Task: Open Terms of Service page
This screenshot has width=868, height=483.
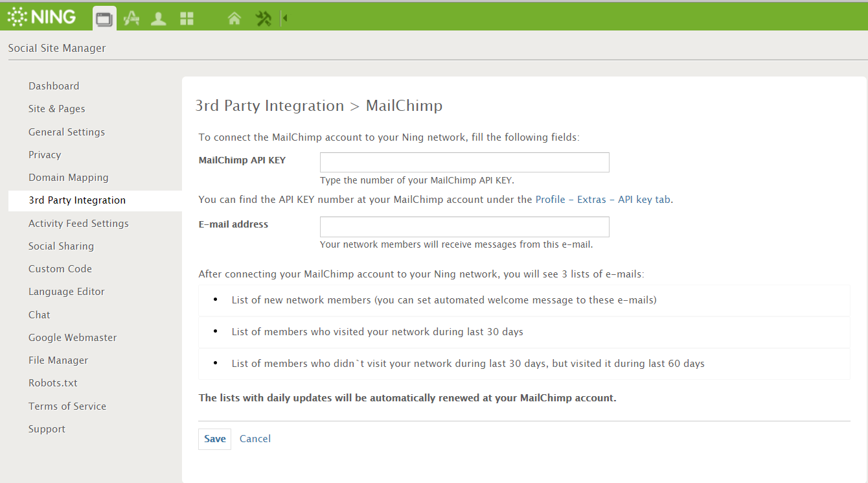Action: click(67, 406)
